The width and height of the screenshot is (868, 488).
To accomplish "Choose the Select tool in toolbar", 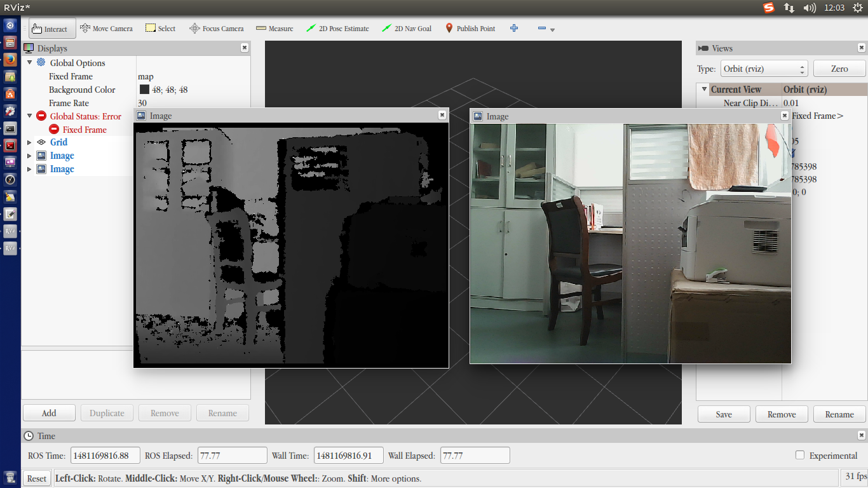I will pos(160,29).
